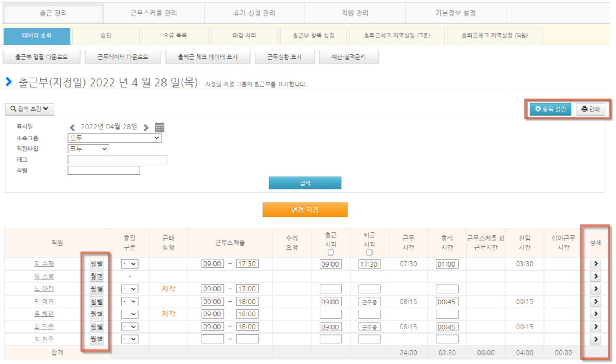Open 휴일 구분 dropdown for 민 예진
The width and height of the screenshot is (616, 364).
129,302
